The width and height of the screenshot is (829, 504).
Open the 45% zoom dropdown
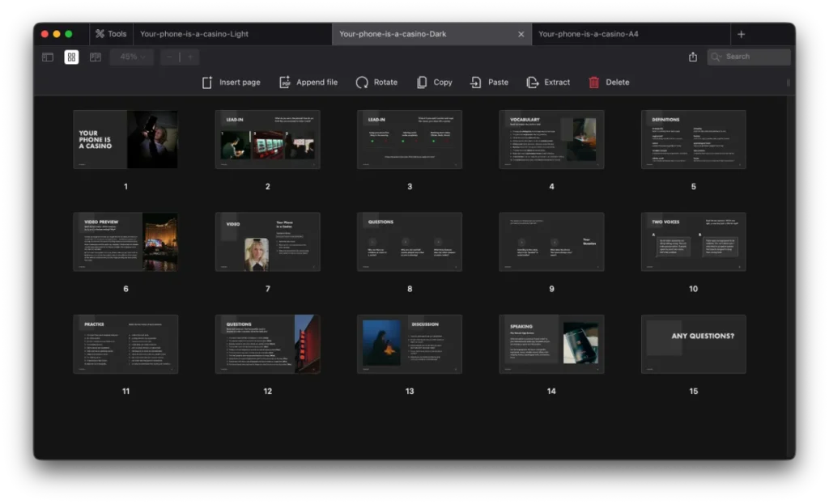point(133,57)
